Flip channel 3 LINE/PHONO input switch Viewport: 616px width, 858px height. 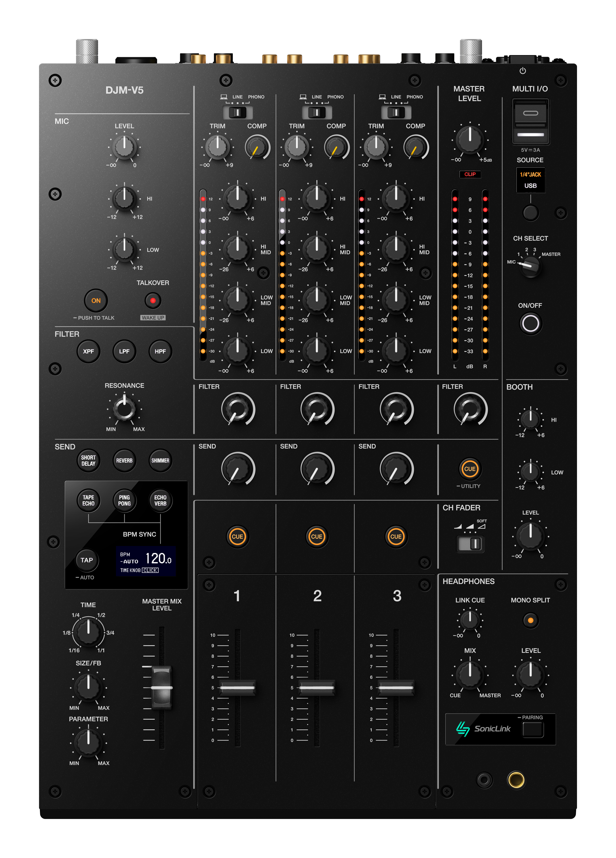pyautogui.click(x=396, y=112)
